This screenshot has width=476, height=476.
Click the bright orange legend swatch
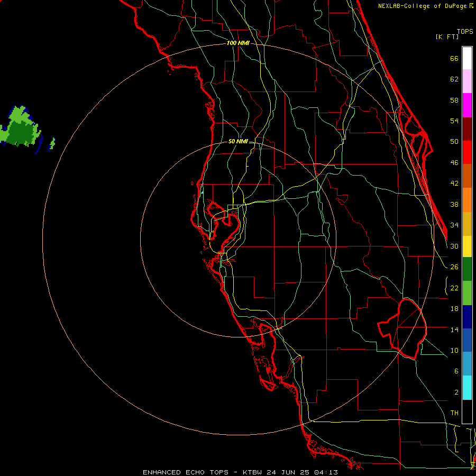[467, 200]
